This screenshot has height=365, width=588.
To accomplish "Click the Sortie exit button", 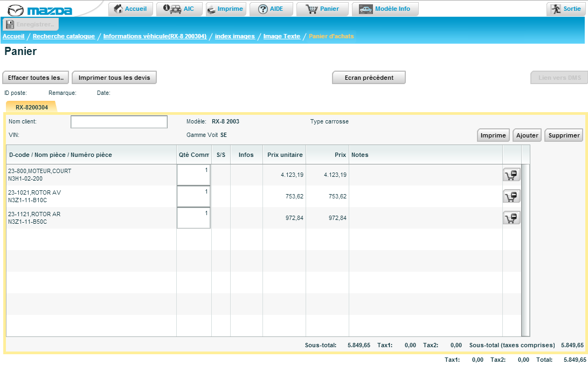I will pos(566,9).
